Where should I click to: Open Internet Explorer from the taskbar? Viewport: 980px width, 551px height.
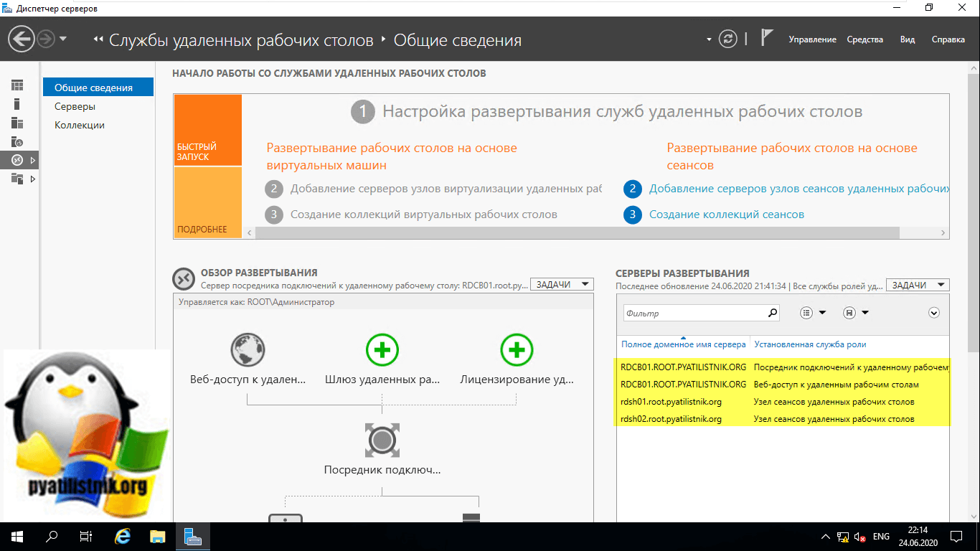pos(123,536)
